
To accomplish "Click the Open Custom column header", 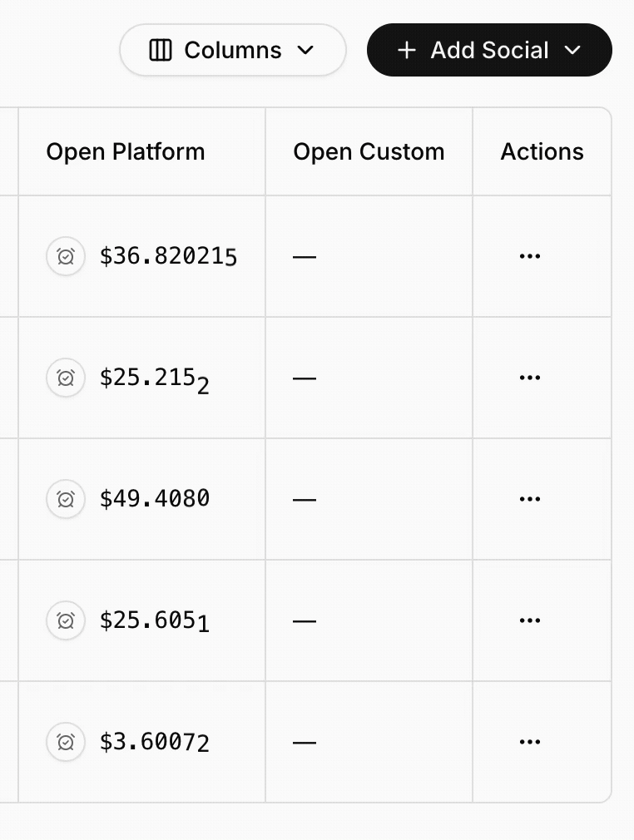I will coord(369,152).
